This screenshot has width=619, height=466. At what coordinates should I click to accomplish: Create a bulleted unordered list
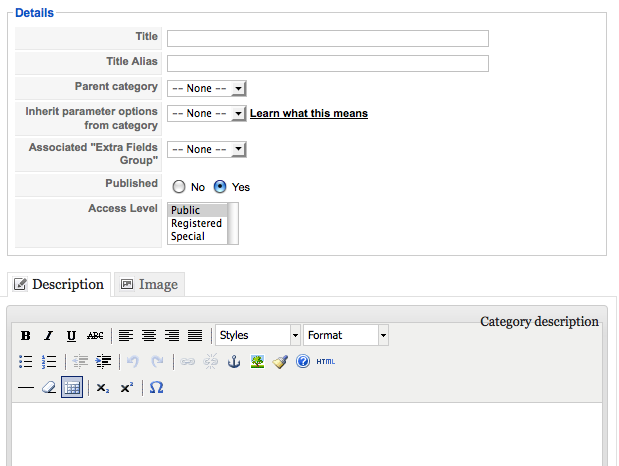tap(26, 361)
